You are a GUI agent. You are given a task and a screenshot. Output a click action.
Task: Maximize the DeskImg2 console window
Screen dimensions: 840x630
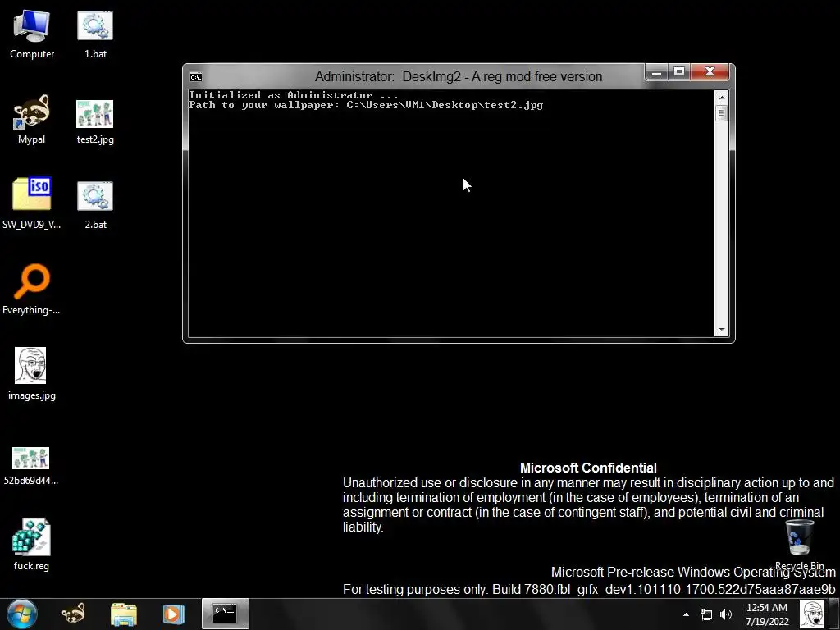(x=678, y=72)
